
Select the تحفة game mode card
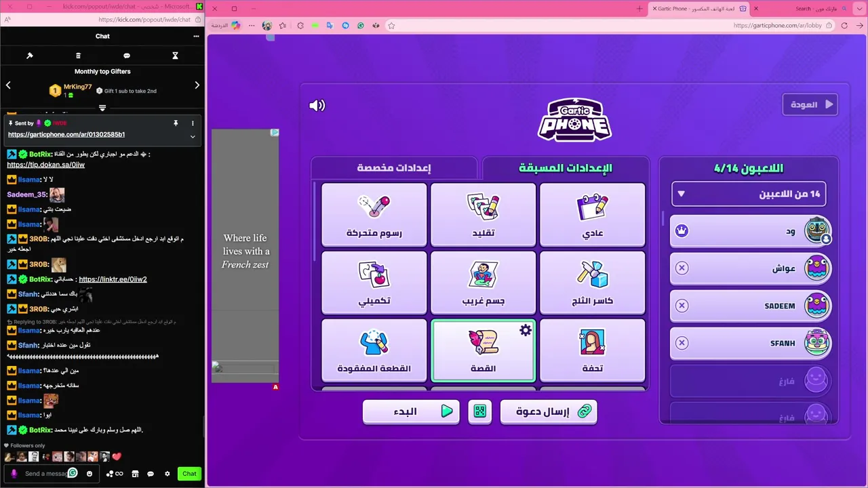(592, 350)
